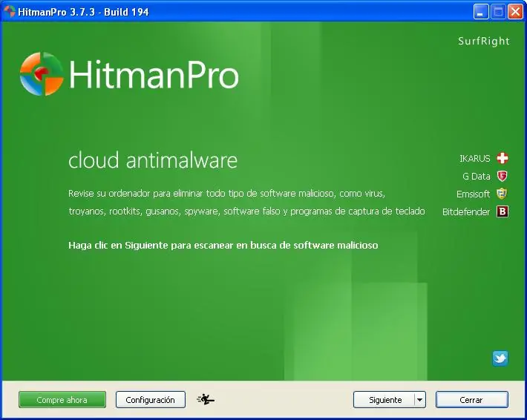Click the kickstart running man icon

(x=206, y=399)
